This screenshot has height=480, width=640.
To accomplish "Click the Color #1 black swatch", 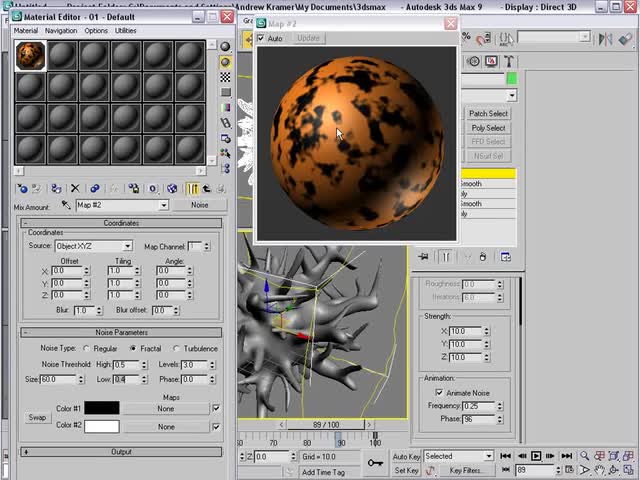I will pos(101,408).
